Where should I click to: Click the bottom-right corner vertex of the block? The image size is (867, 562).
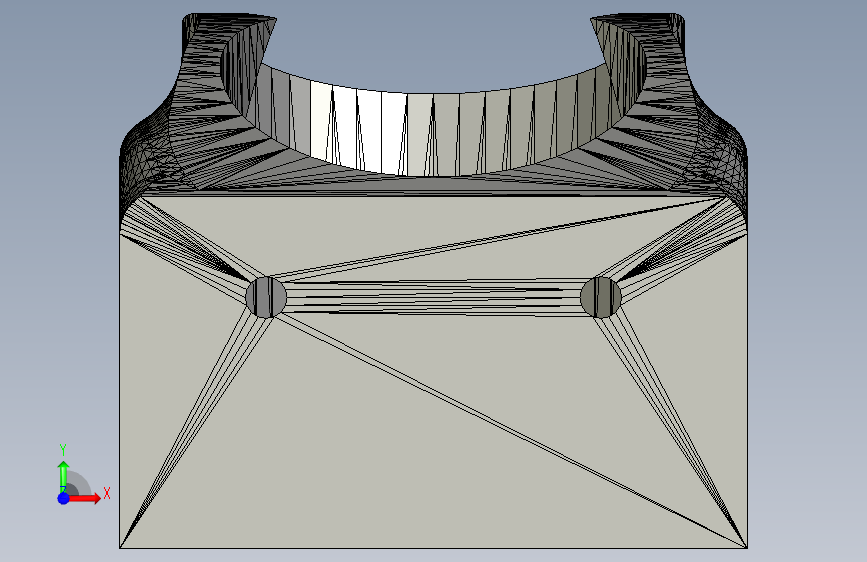tap(747, 548)
